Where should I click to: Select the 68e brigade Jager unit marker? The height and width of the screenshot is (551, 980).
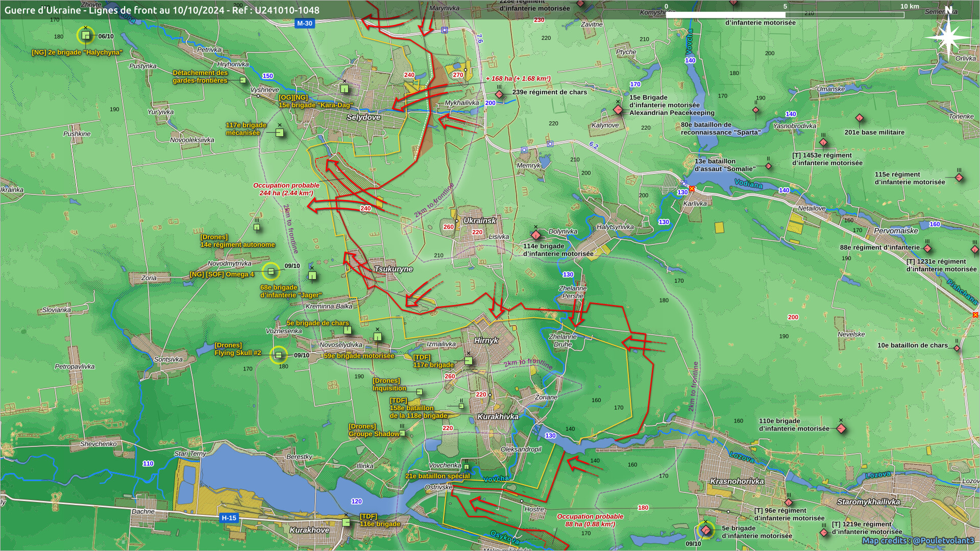(x=312, y=276)
